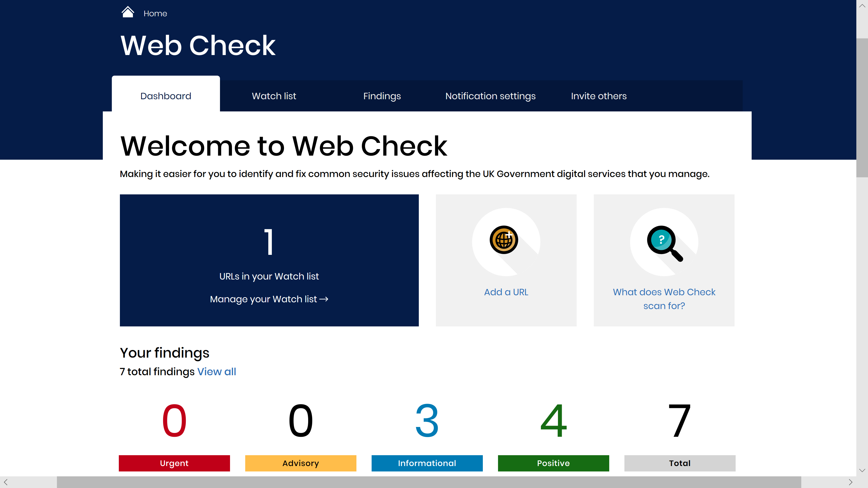Viewport: 868px width, 488px height.
Task: Switch to the Findings tab
Action: click(382, 96)
